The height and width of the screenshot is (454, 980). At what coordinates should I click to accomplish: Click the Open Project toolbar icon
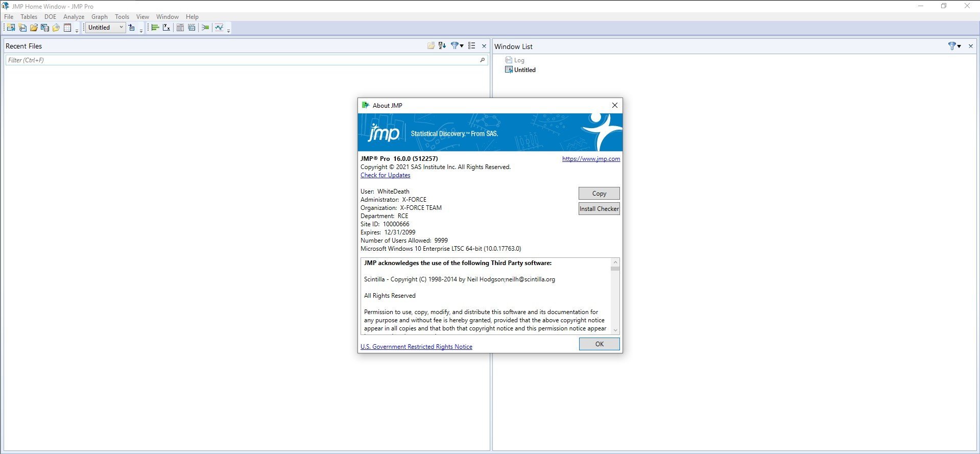pos(56,28)
